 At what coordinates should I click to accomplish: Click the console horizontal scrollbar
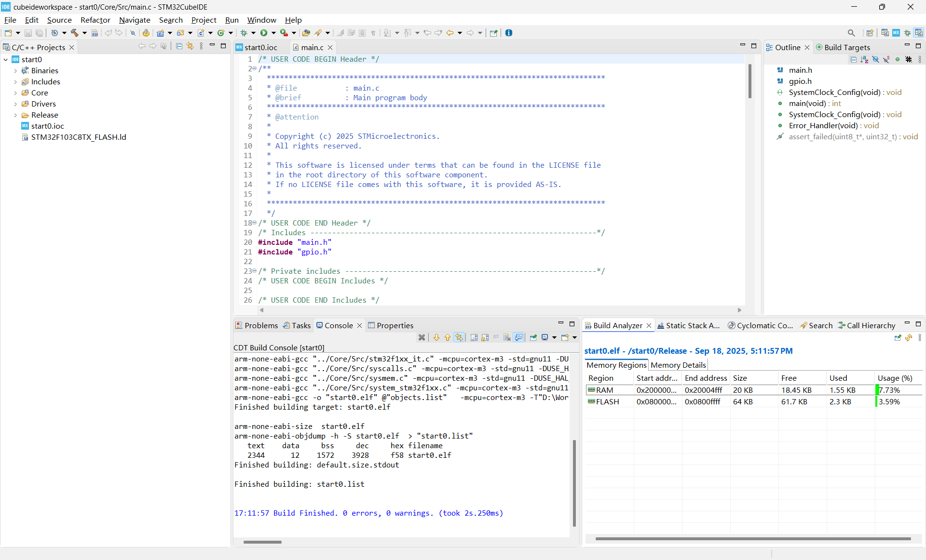click(x=262, y=542)
